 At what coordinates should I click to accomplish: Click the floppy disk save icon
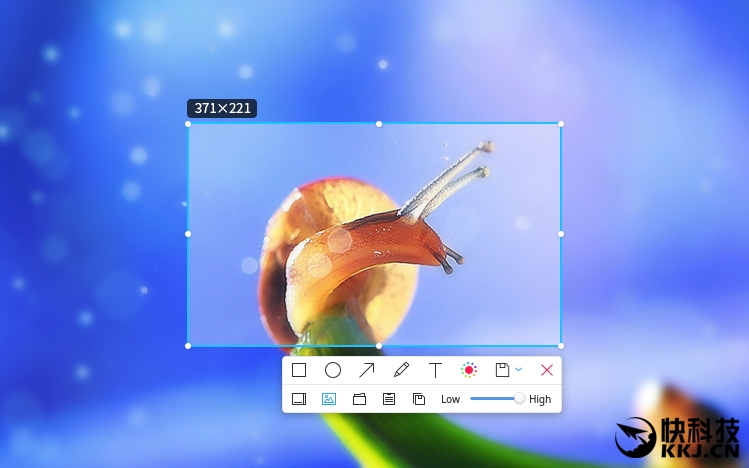click(x=502, y=370)
